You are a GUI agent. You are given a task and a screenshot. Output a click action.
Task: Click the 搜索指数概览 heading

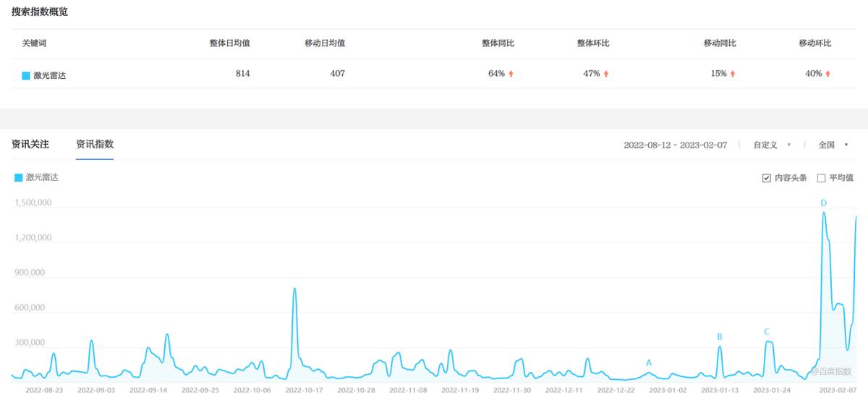(x=40, y=12)
